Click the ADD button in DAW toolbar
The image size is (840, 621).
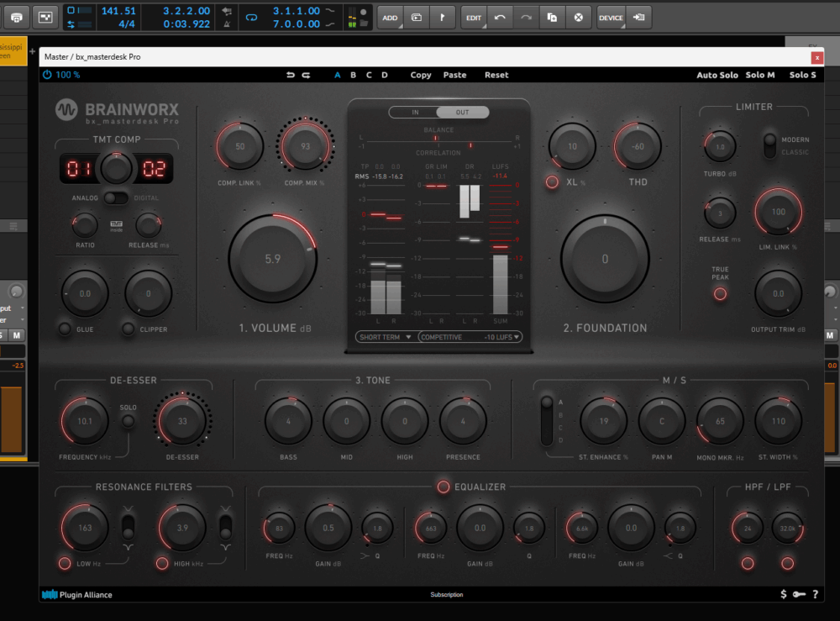tap(390, 18)
